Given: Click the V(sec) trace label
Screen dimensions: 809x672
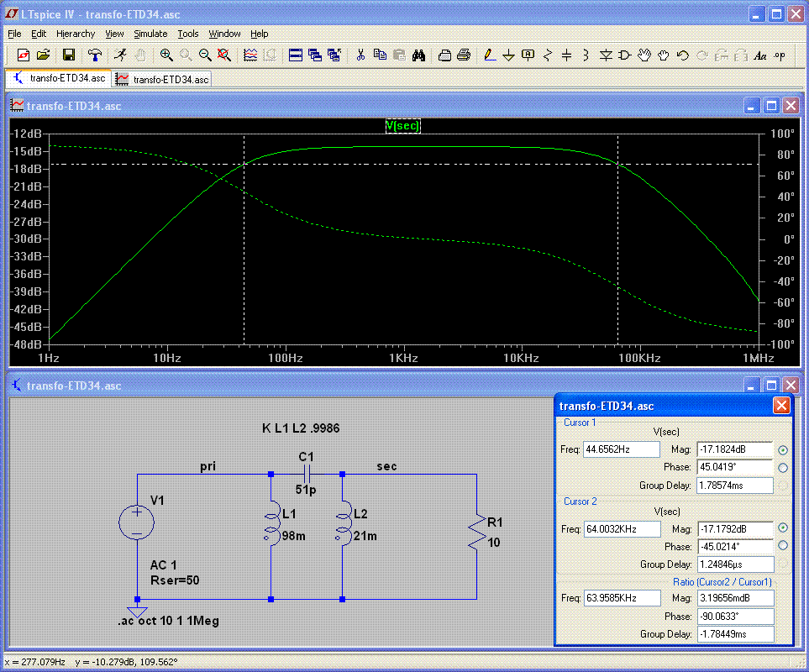Looking at the screenshot, I should [x=402, y=126].
